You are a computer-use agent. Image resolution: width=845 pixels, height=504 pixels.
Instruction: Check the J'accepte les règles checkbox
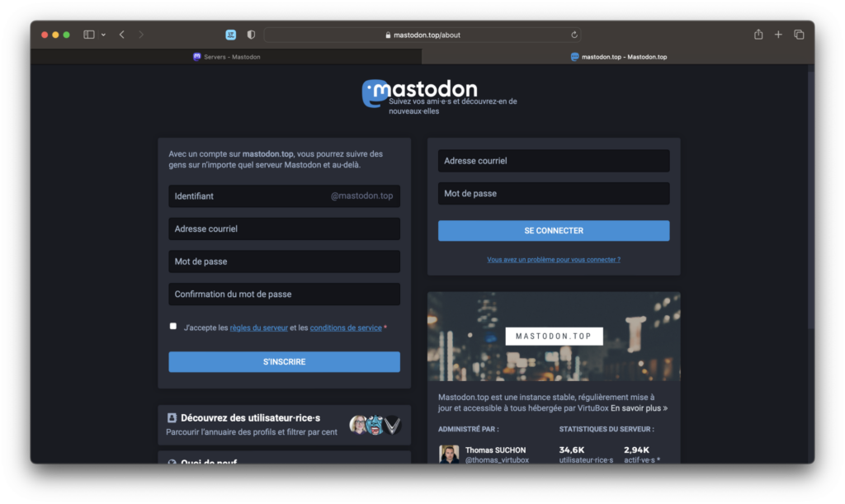(173, 326)
